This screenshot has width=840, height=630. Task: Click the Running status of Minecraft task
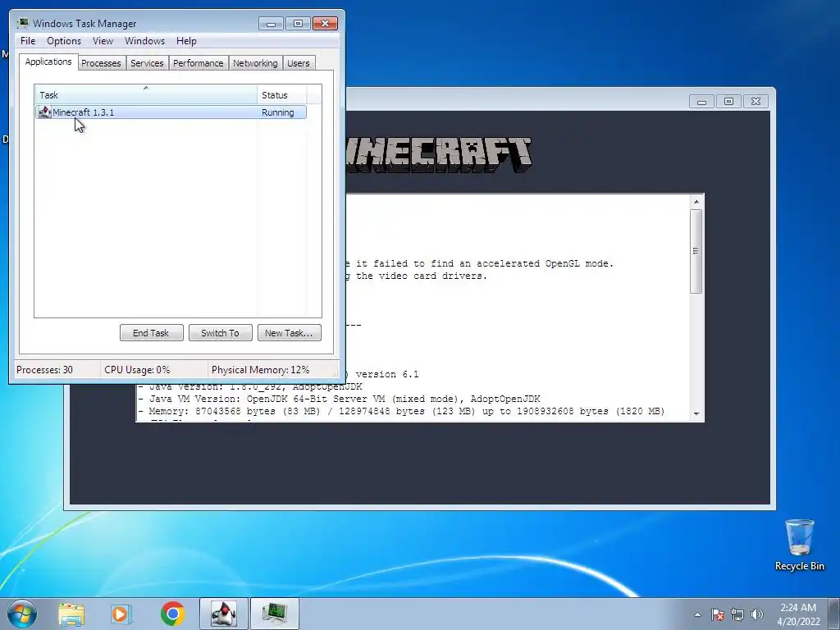pos(277,112)
